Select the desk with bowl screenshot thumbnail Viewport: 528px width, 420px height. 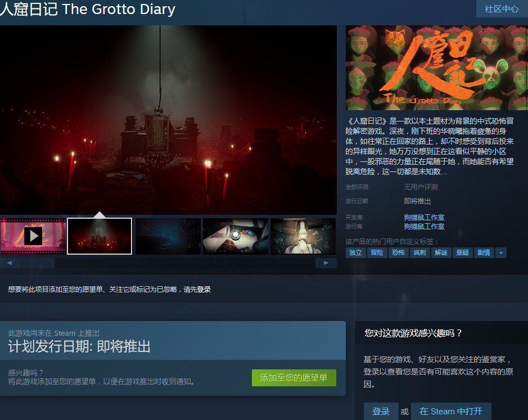[x=236, y=236]
